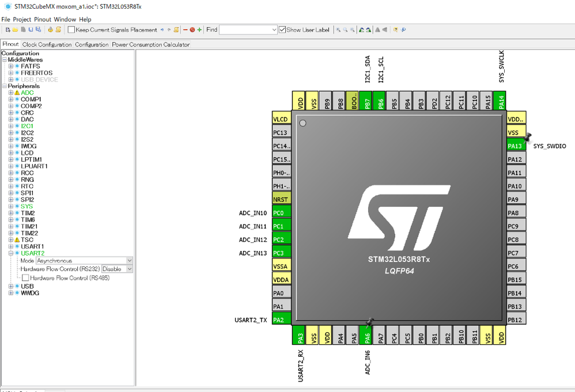Click the red minus toolbar icon
The width and height of the screenshot is (575, 392).
pyautogui.click(x=185, y=30)
